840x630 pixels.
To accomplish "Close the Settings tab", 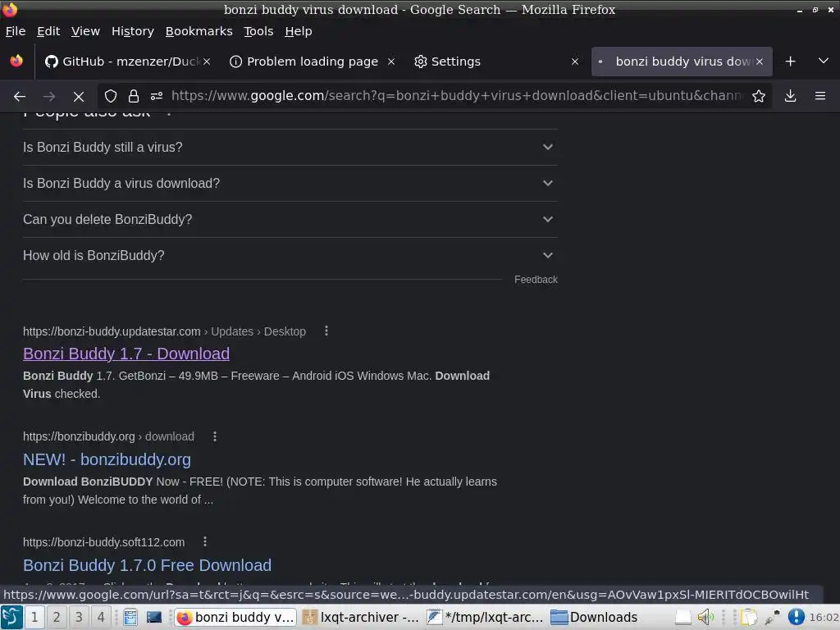I will coord(575,62).
